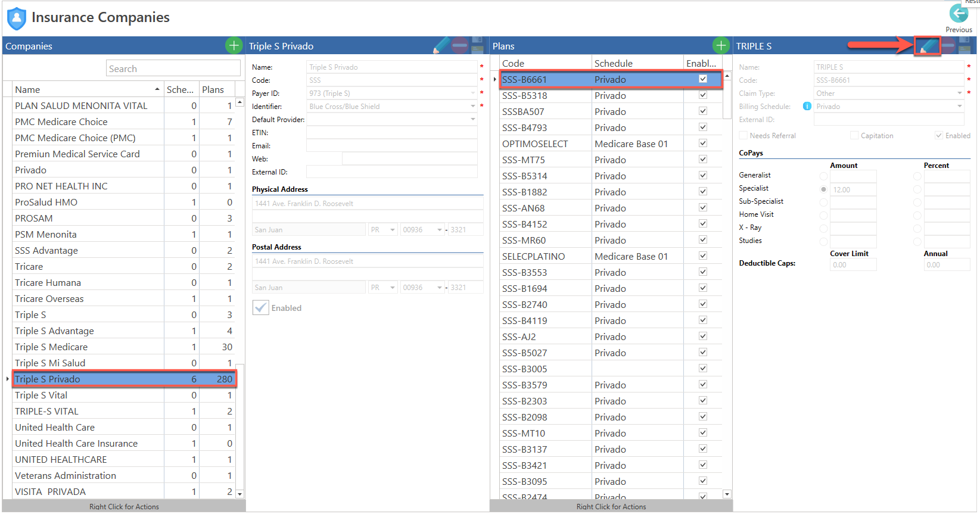Delete the Triple S Privado company
This screenshot has height=514, width=980.
click(x=459, y=45)
